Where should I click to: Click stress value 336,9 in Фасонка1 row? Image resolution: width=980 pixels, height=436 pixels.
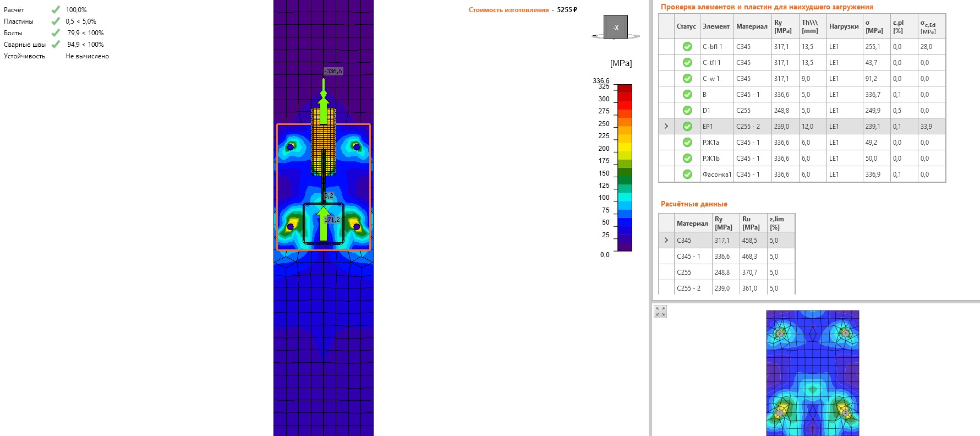click(873, 175)
